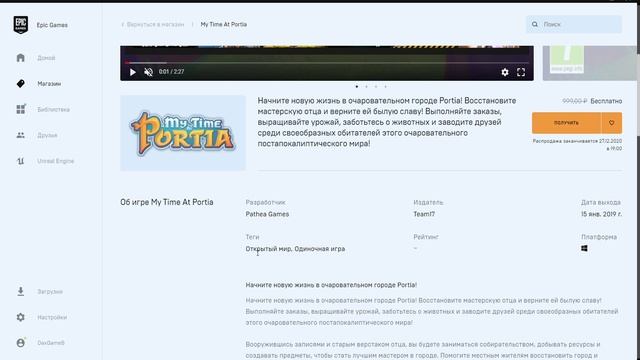Unmute the trailer sound
The width and height of the screenshot is (640, 360).
click(x=148, y=72)
